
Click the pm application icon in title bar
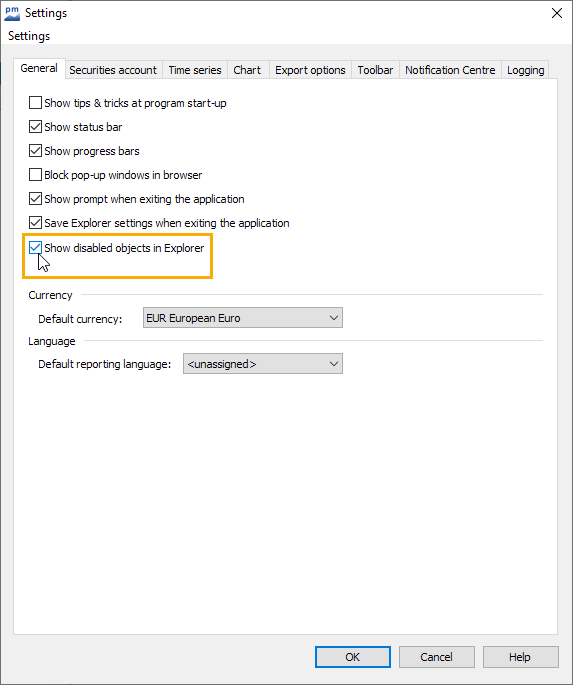coord(12,13)
